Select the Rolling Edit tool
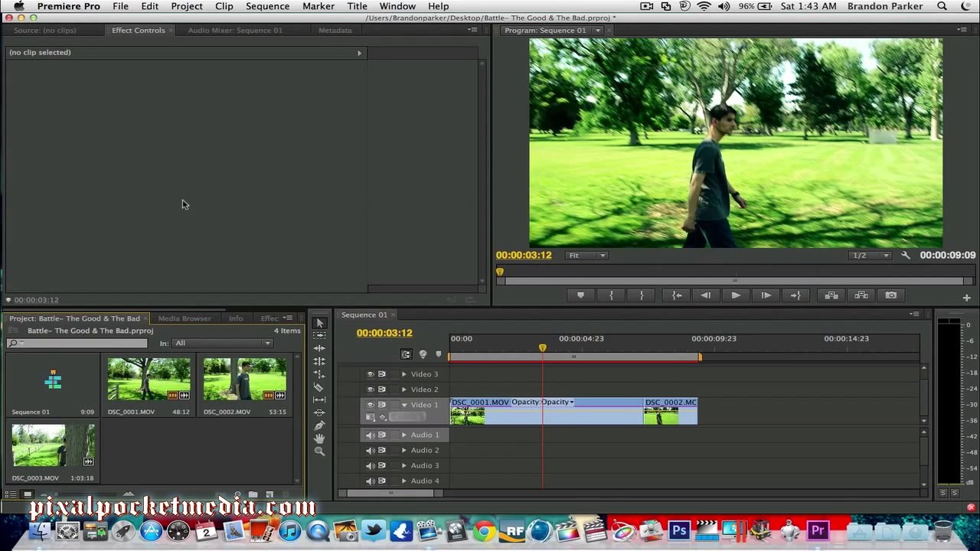The width and height of the screenshot is (980, 551). click(320, 361)
